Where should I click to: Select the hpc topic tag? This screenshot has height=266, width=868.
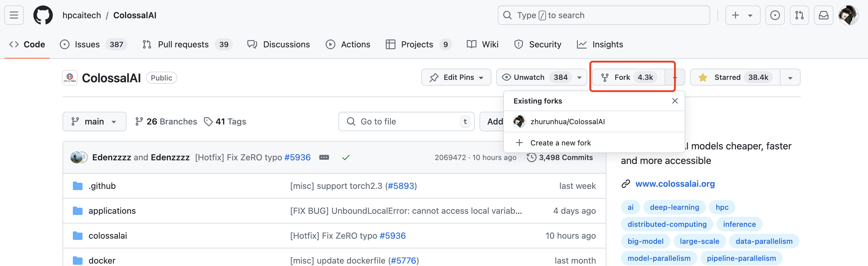coord(722,207)
